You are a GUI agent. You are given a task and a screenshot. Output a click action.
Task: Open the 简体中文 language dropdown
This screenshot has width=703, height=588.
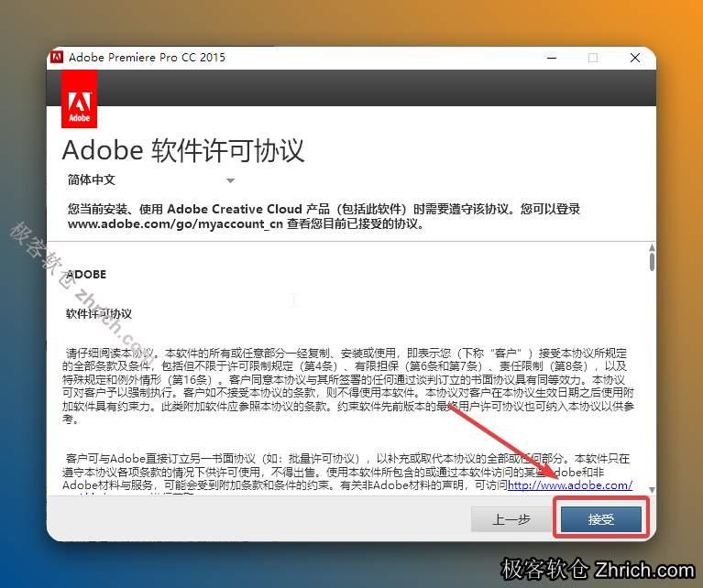[151, 180]
